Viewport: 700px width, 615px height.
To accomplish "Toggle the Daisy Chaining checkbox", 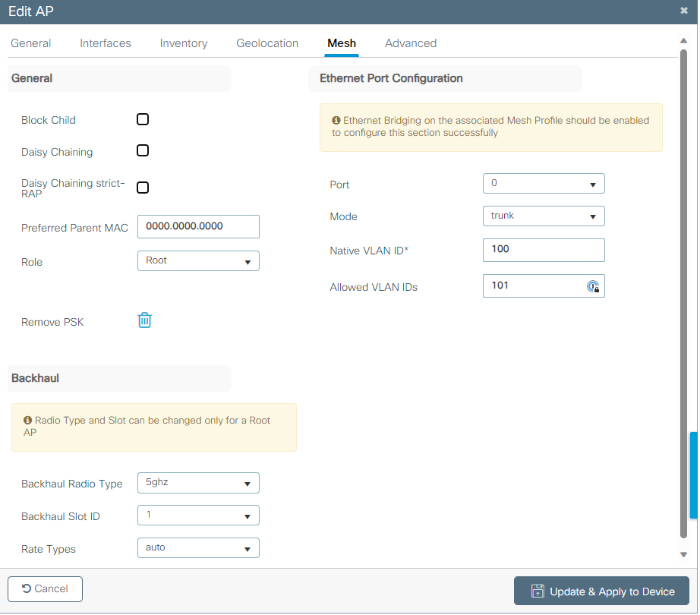I will click(x=143, y=151).
